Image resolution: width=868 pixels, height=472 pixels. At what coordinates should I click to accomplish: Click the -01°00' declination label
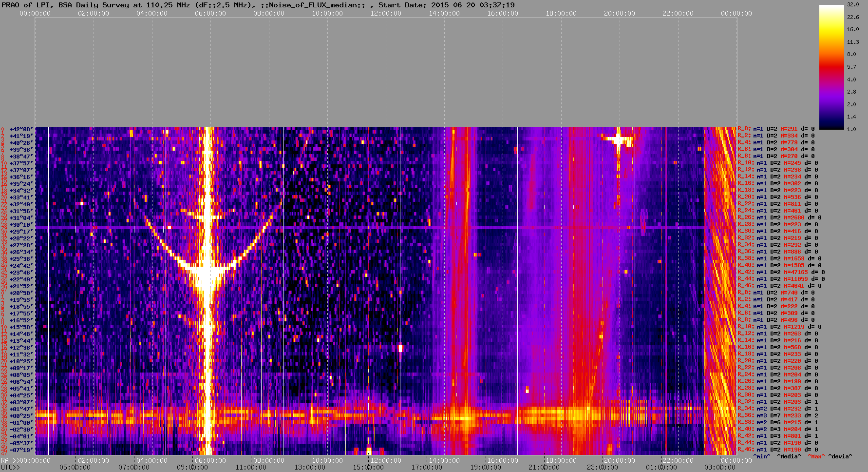click(21, 423)
